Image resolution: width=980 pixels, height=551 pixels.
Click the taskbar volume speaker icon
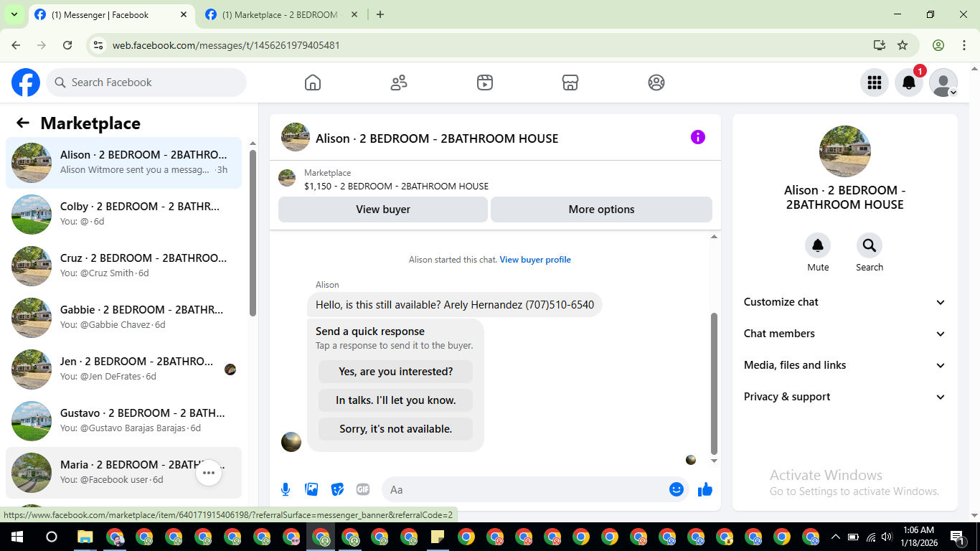887,537
